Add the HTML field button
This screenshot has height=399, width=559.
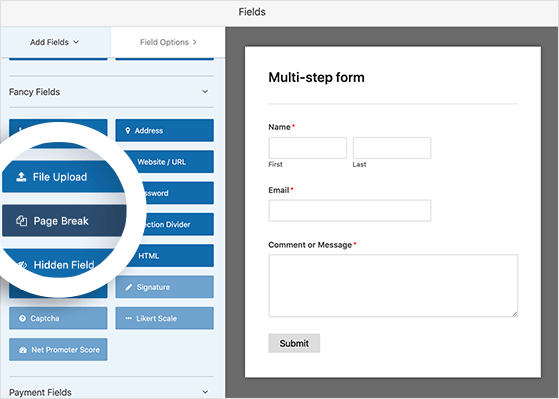coord(170,256)
